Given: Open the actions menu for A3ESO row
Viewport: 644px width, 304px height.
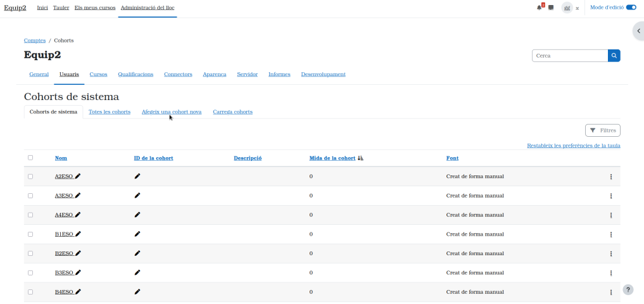Looking at the screenshot, I should tap(611, 196).
